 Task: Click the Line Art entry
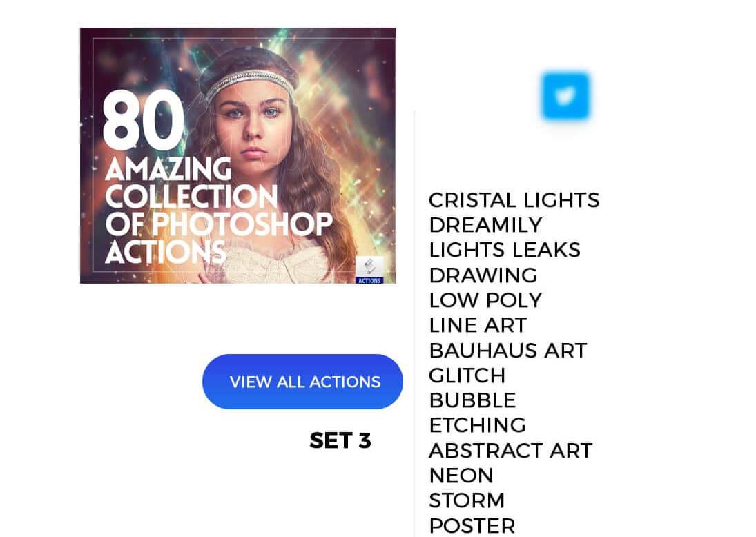point(478,325)
